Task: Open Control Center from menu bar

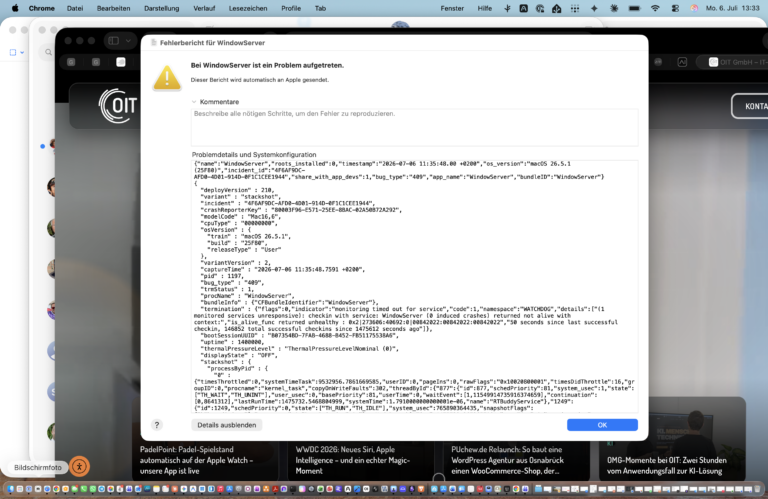Action: (x=675, y=8)
